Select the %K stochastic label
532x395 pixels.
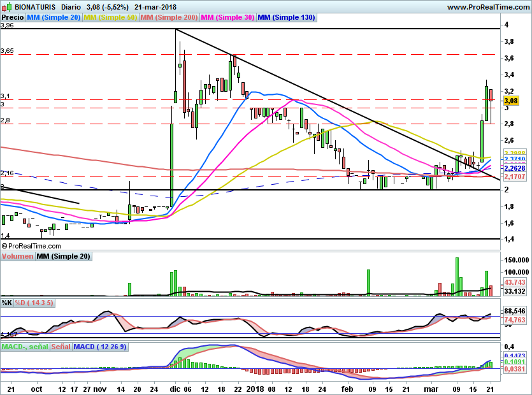pyautogui.click(x=7, y=303)
